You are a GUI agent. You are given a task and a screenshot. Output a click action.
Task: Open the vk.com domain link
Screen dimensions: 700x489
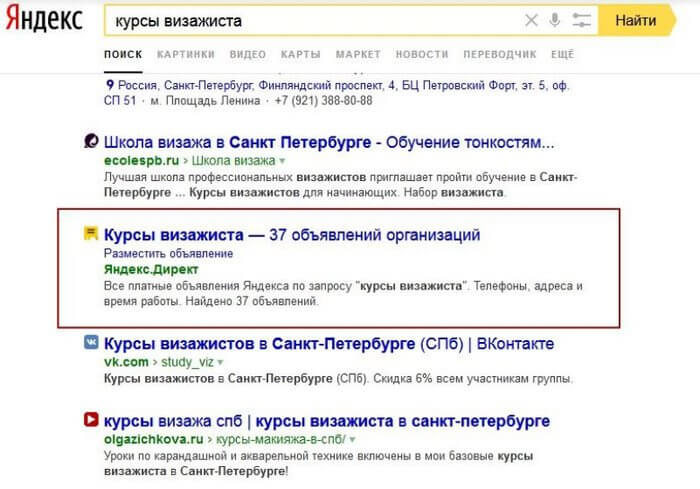coord(126,362)
